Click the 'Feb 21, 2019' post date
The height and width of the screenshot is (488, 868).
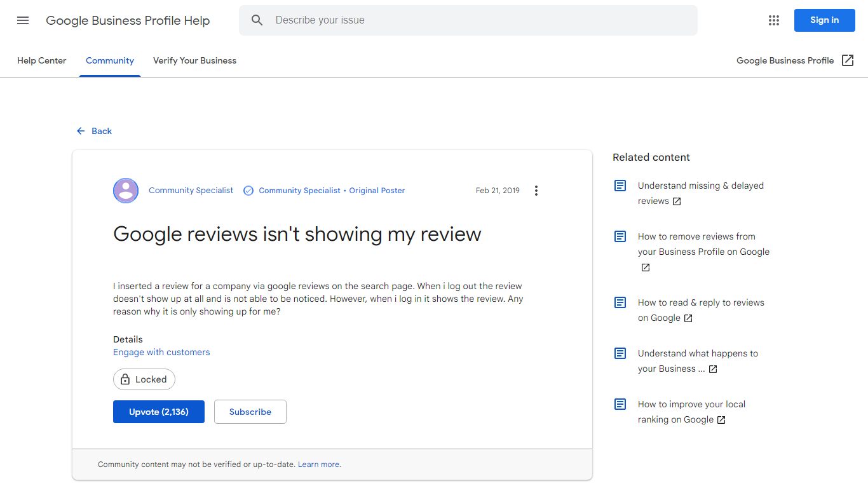point(498,191)
